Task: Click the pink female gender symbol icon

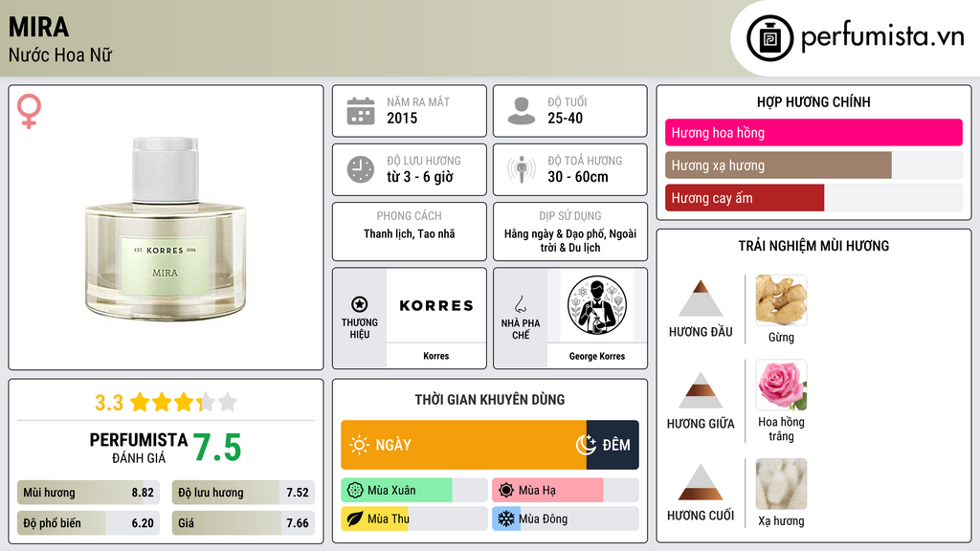Action: pyautogui.click(x=29, y=111)
